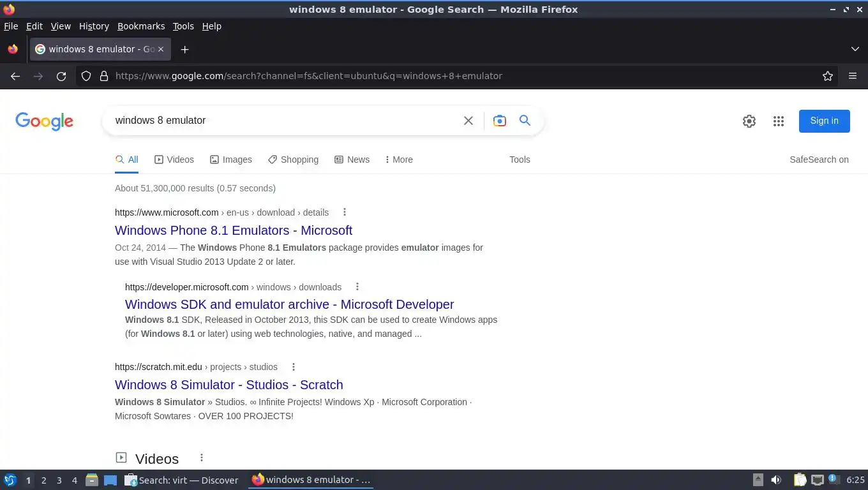Click the 6:25 clock in taskbar
The width and height of the screenshot is (868, 490).
[x=855, y=480]
